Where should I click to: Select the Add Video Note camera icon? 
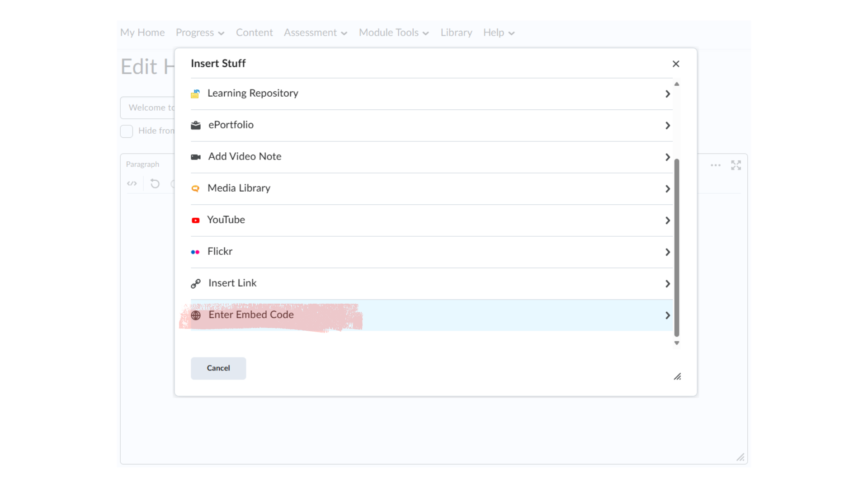(x=195, y=157)
